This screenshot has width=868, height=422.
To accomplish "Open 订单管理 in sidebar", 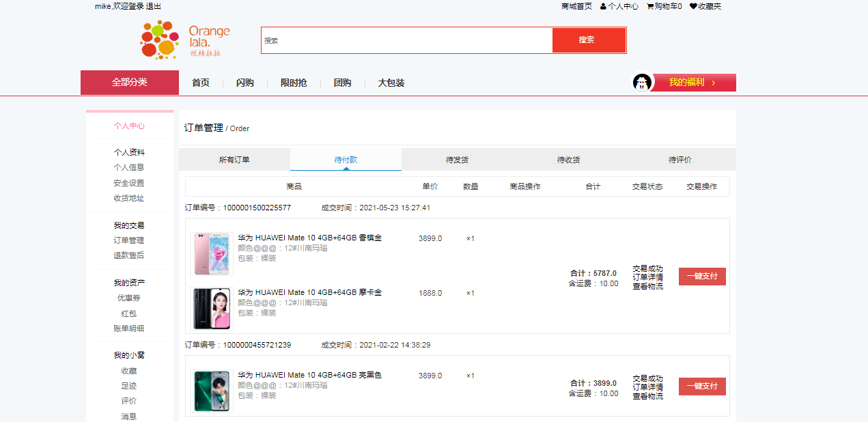I will [x=129, y=240].
